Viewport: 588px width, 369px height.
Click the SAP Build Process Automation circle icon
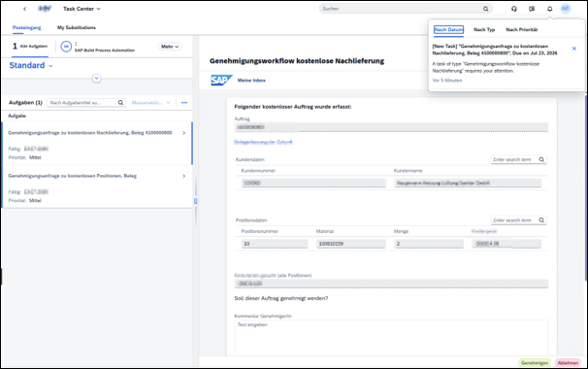click(x=66, y=47)
